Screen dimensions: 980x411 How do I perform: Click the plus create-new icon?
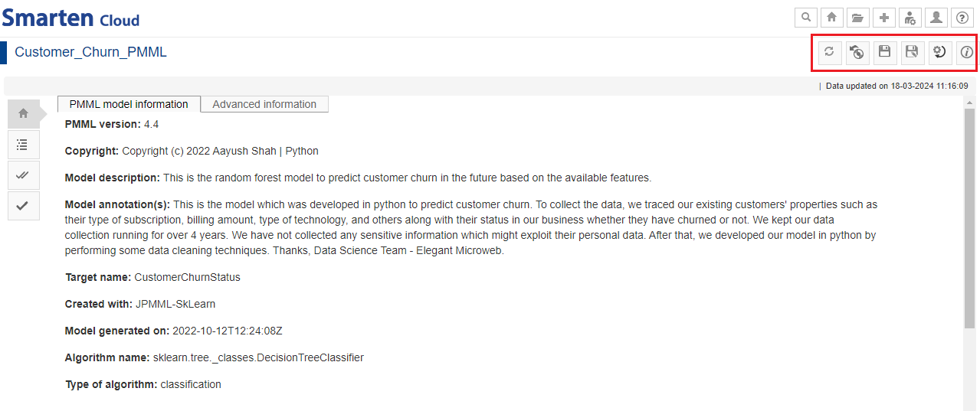coord(883,18)
